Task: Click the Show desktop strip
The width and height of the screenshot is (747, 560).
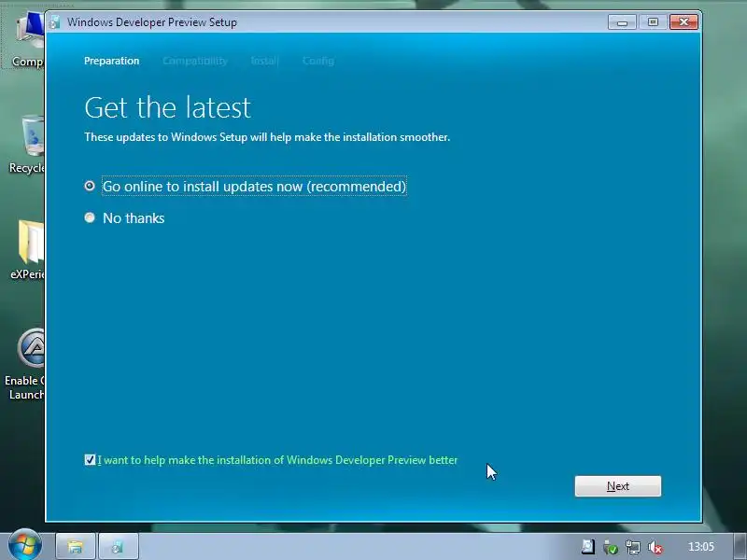Action: tap(740, 547)
